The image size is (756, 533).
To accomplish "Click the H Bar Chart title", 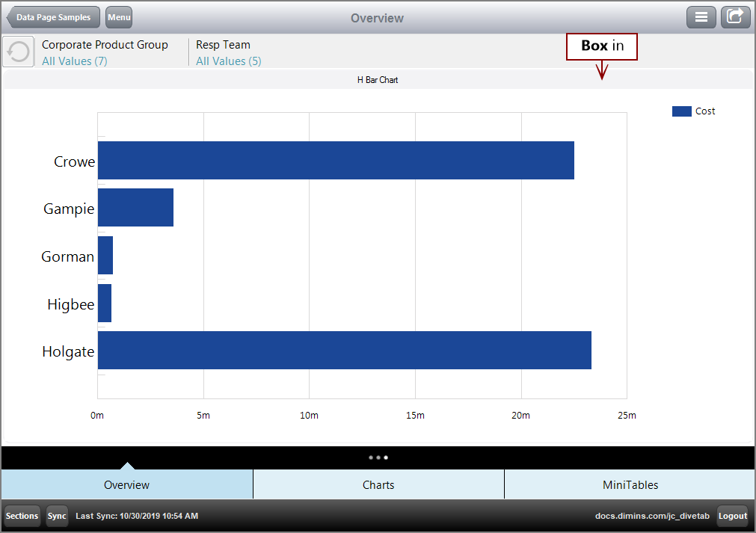I will click(378, 79).
